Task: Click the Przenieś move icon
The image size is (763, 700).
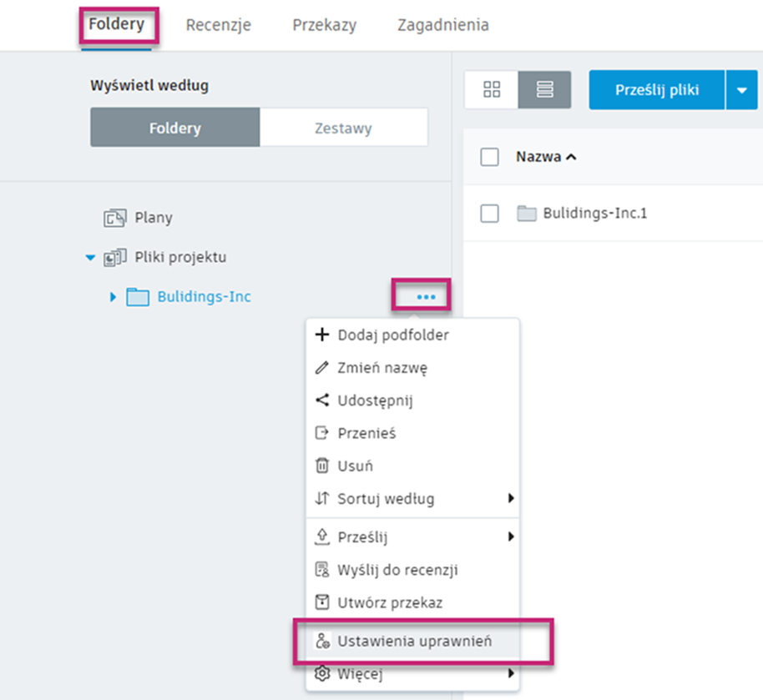Action: click(322, 434)
